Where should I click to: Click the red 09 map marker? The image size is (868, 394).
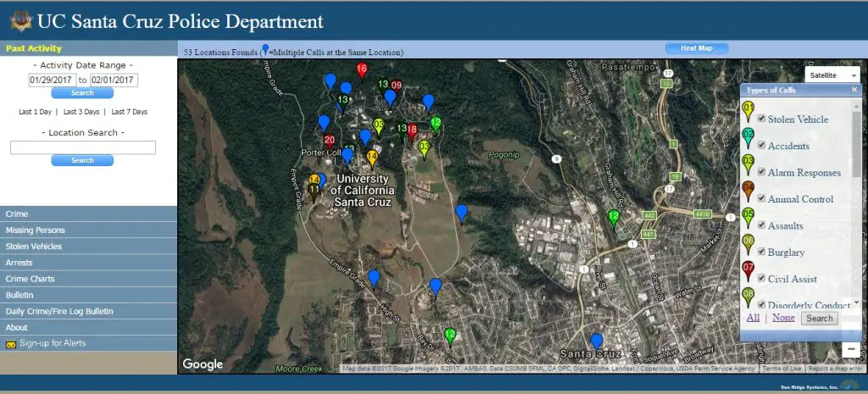397,87
